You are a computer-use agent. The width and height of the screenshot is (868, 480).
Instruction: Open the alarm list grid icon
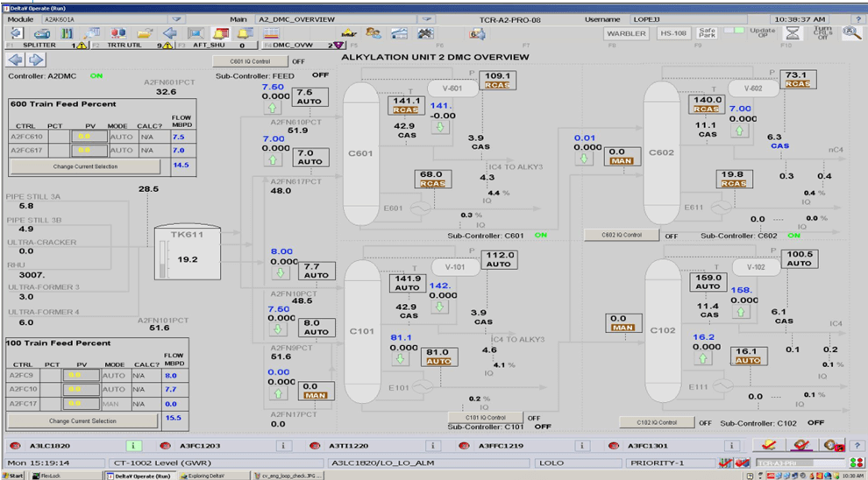pyautogui.click(x=271, y=34)
